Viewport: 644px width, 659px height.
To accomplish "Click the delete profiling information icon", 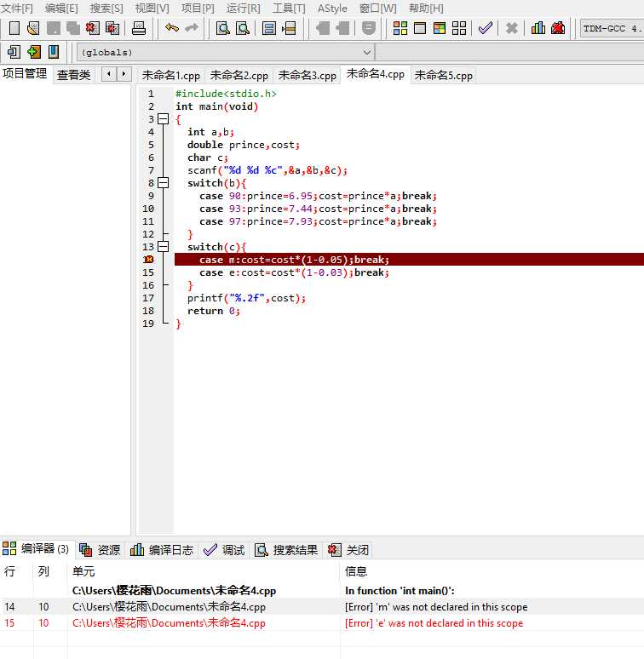I will (x=558, y=28).
